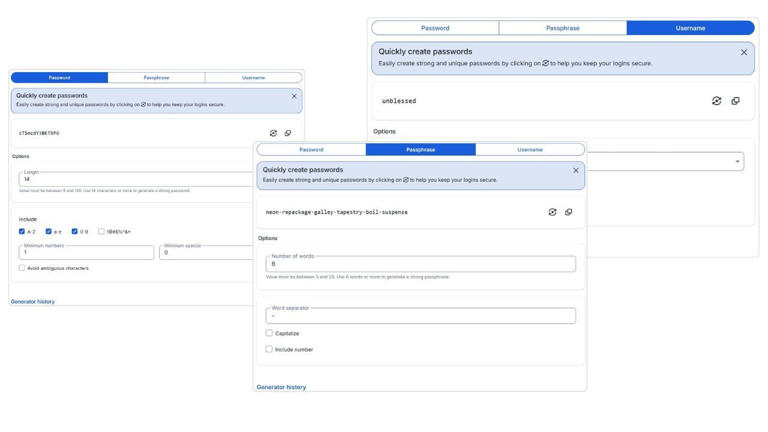
Task: Toggle the A-Z uppercase checkbox
Action: (22, 231)
